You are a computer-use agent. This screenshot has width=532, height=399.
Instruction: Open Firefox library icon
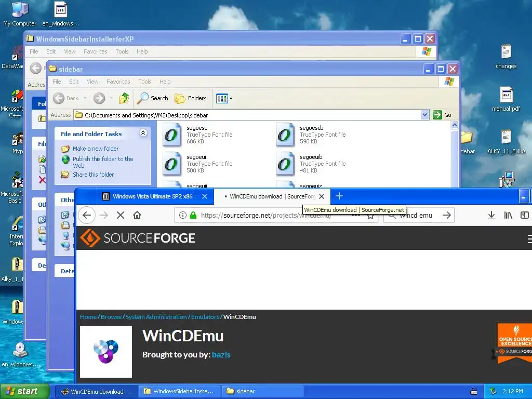(x=508, y=215)
